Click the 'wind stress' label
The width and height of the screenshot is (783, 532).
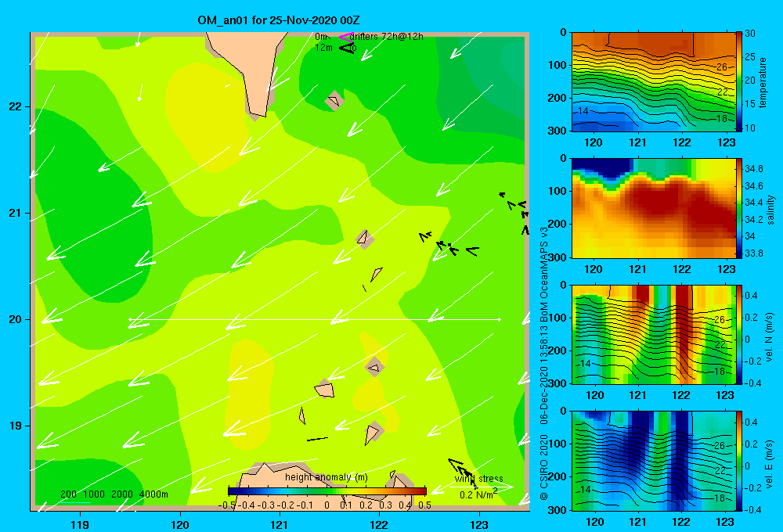click(479, 478)
